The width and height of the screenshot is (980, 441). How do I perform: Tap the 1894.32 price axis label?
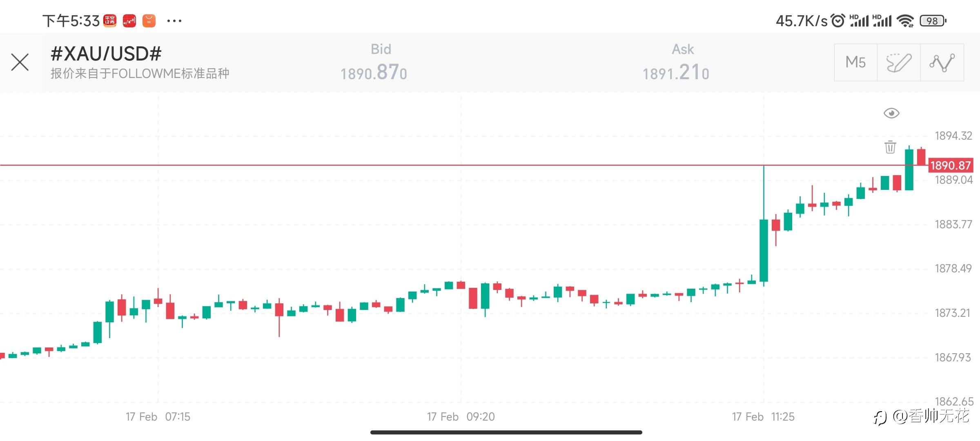[x=953, y=136]
